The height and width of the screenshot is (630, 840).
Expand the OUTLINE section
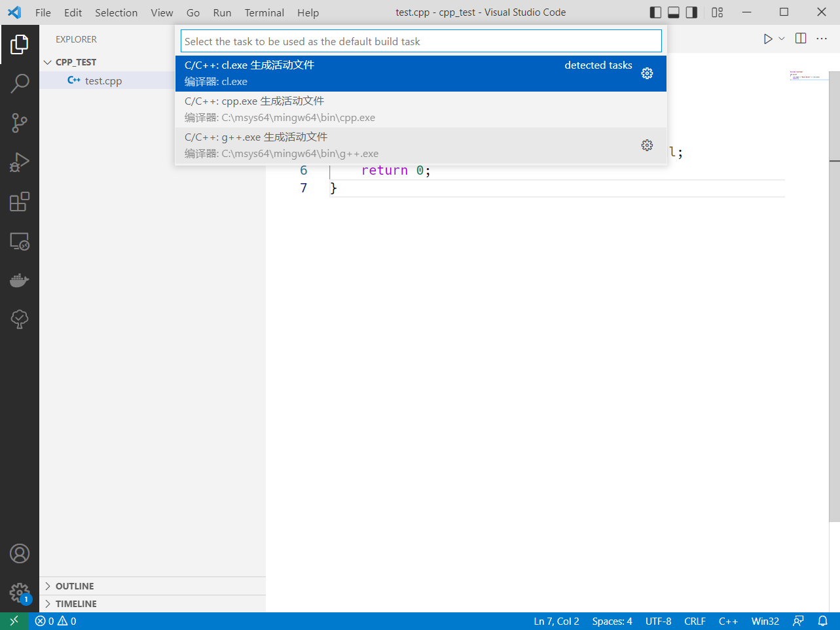click(152, 586)
